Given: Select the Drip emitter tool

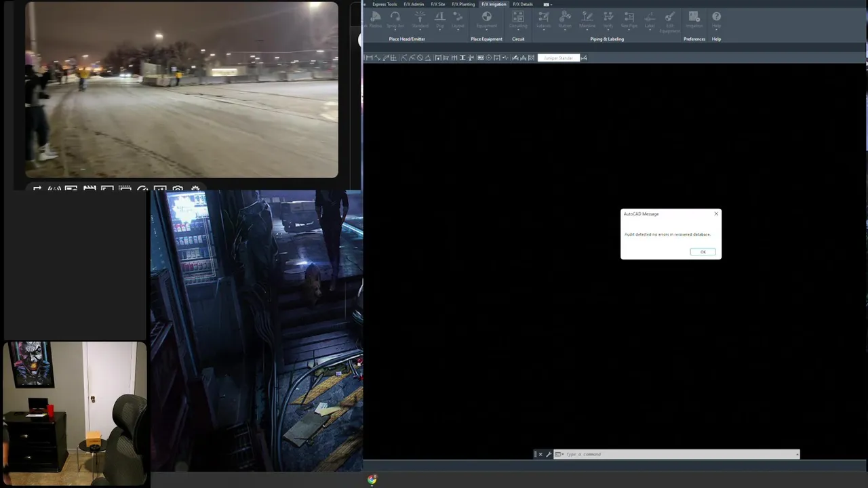Looking at the screenshot, I should (440, 20).
